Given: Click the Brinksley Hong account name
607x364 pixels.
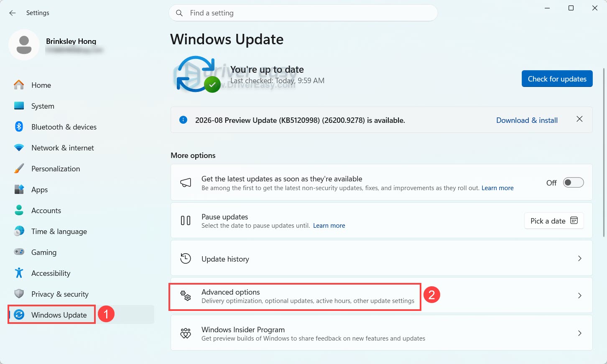Looking at the screenshot, I should tap(71, 41).
